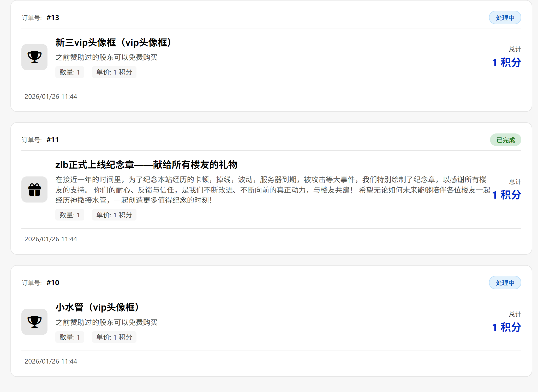Click unit price tag in order #11

(x=114, y=215)
